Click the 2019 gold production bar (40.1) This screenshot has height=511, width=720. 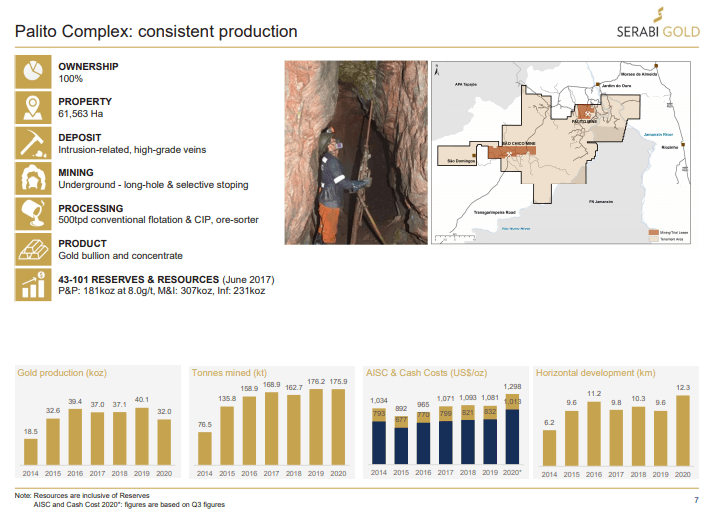tap(142, 436)
